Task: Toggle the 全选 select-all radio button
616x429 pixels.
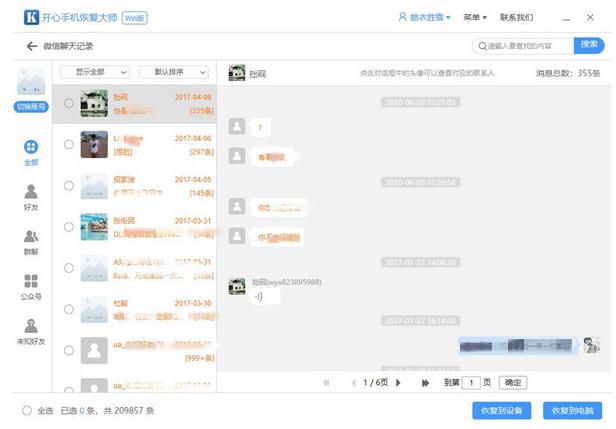Action: (x=27, y=411)
